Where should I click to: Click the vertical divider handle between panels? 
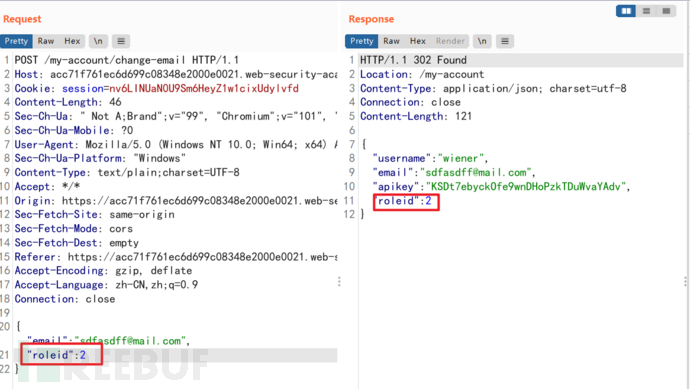click(339, 282)
